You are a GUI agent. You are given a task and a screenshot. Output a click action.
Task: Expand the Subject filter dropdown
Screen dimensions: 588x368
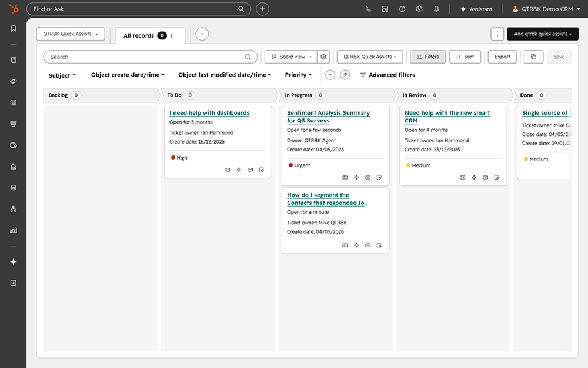tap(62, 75)
